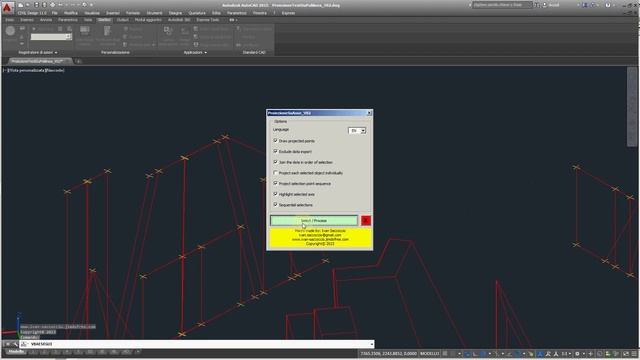The image size is (640, 360).
Task: Click the MODELLO status bar button
Action: (429, 353)
